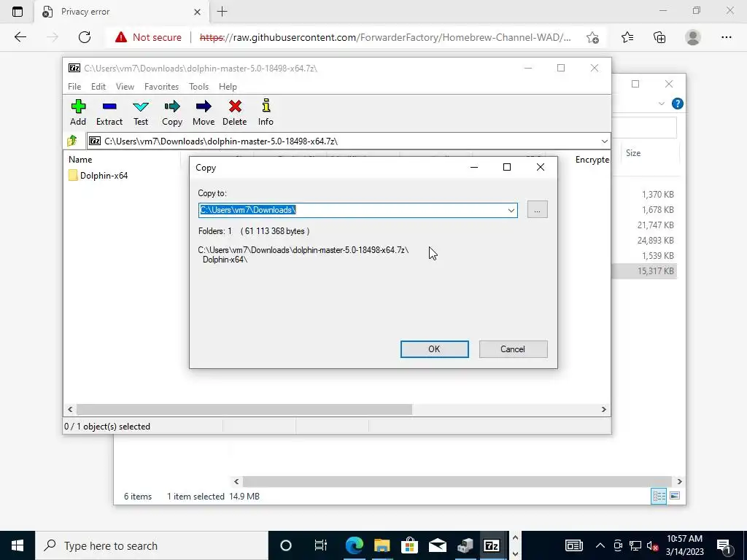The height and width of the screenshot is (560, 747).
Task: Open the Favorites menu
Action: pyautogui.click(x=161, y=87)
